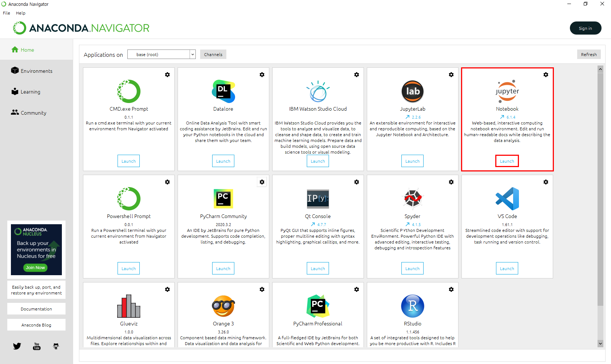This screenshot has height=364, width=611.
Task: Open settings gear on Qt Console card
Action: click(357, 182)
